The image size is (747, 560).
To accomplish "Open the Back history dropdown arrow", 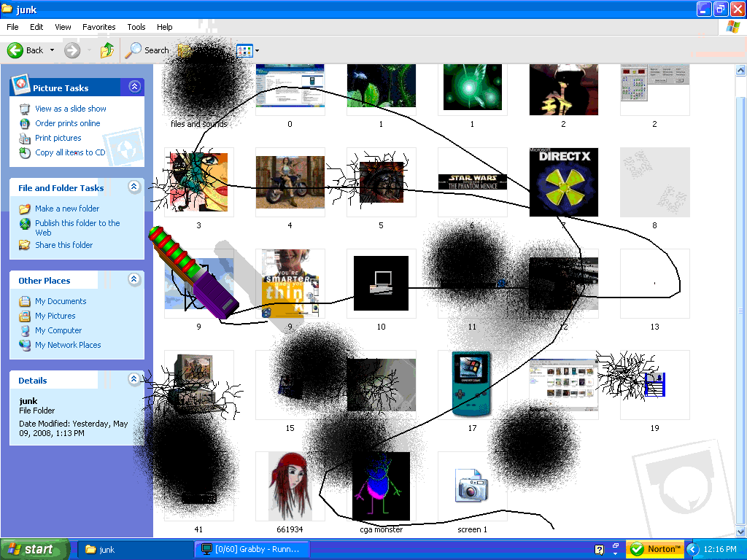I will coord(52,50).
